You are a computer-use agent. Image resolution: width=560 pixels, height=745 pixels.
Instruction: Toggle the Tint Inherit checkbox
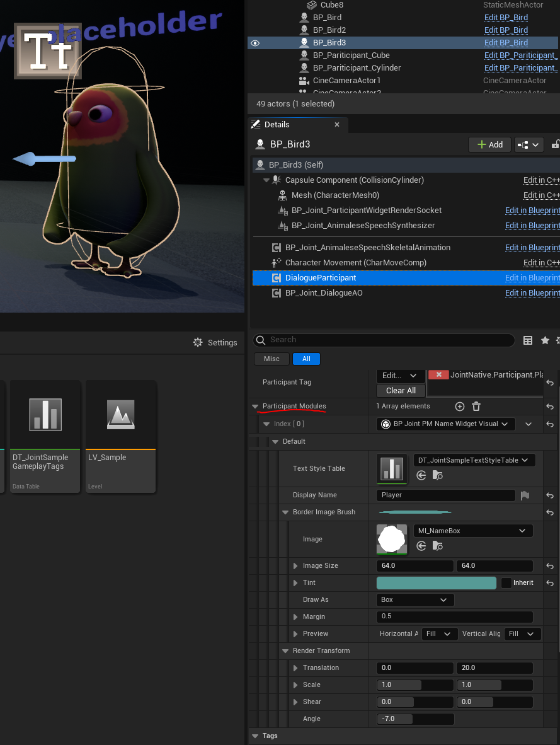[506, 583]
